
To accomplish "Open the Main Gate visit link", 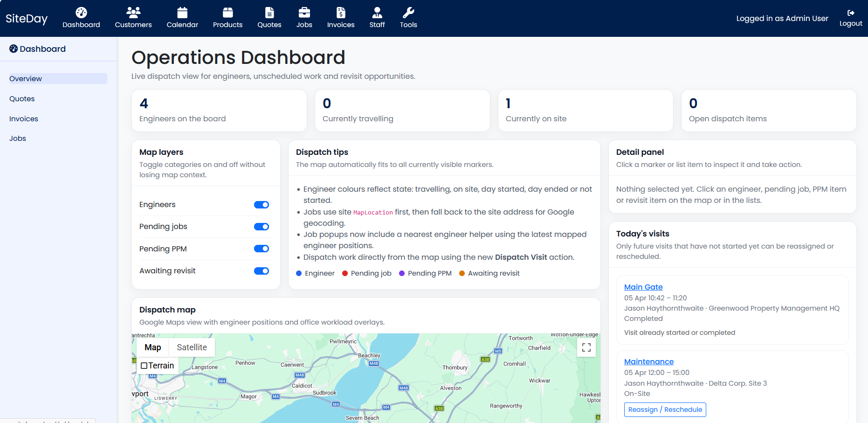I will [x=643, y=287].
